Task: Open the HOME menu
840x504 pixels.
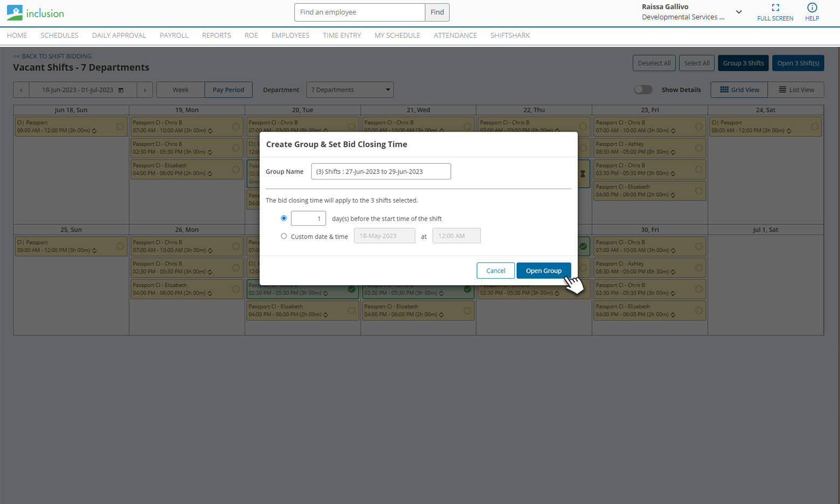Action: tap(17, 36)
